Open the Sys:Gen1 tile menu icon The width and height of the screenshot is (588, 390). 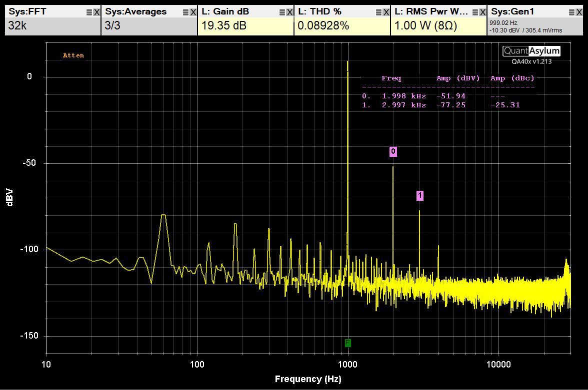[x=571, y=12]
